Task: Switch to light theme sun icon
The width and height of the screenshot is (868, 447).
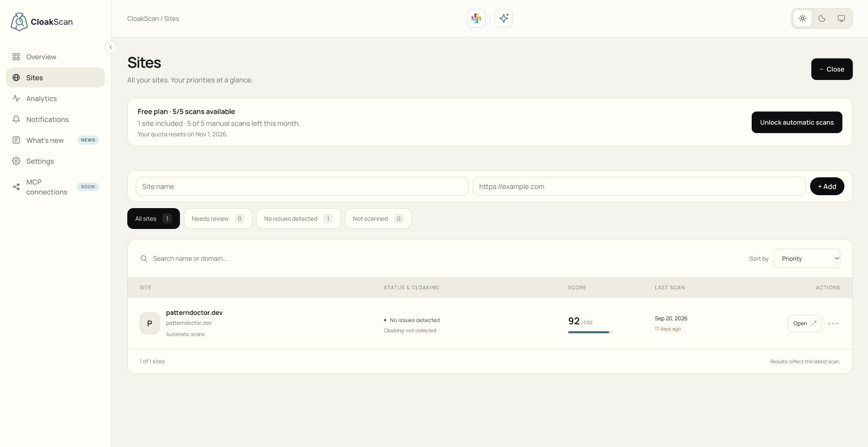Action: coord(802,18)
